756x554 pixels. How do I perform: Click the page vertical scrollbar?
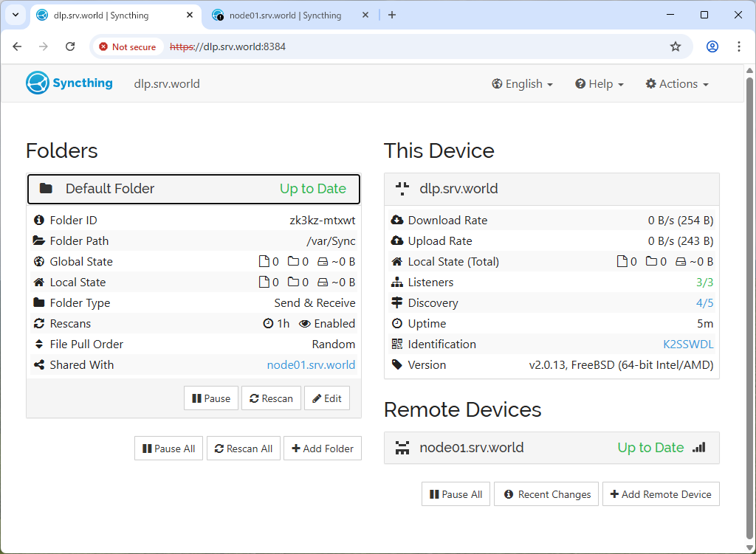click(750, 295)
